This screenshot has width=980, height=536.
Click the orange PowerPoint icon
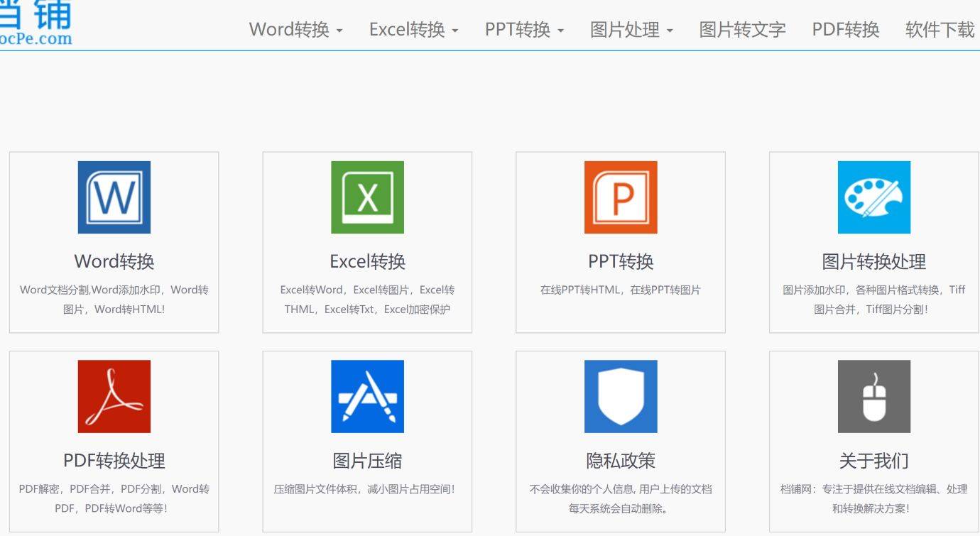621,197
